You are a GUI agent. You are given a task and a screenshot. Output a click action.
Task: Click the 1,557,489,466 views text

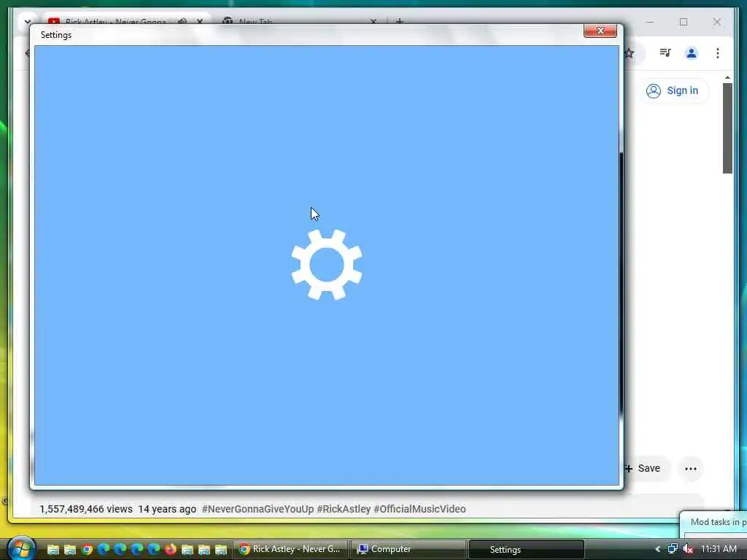pyautogui.click(x=86, y=509)
